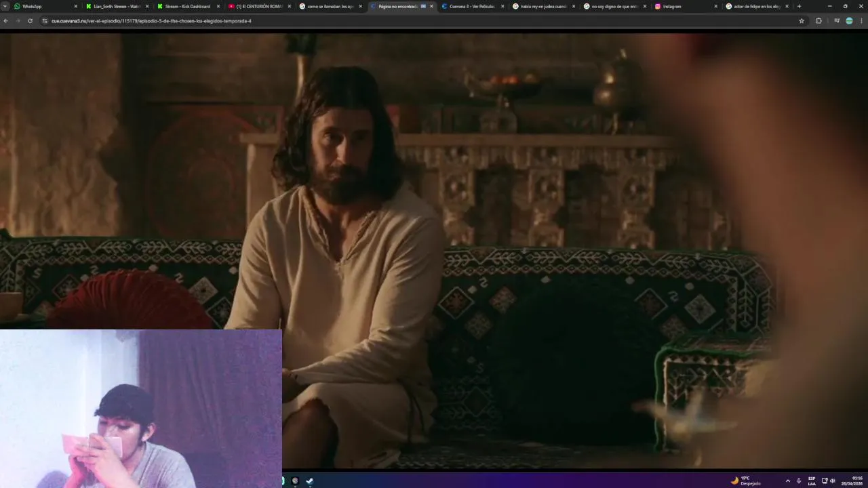Viewport: 868px width, 488px height.
Task: Close the 'habia rey en judea' tab
Action: pyautogui.click(x=574, y=6)
